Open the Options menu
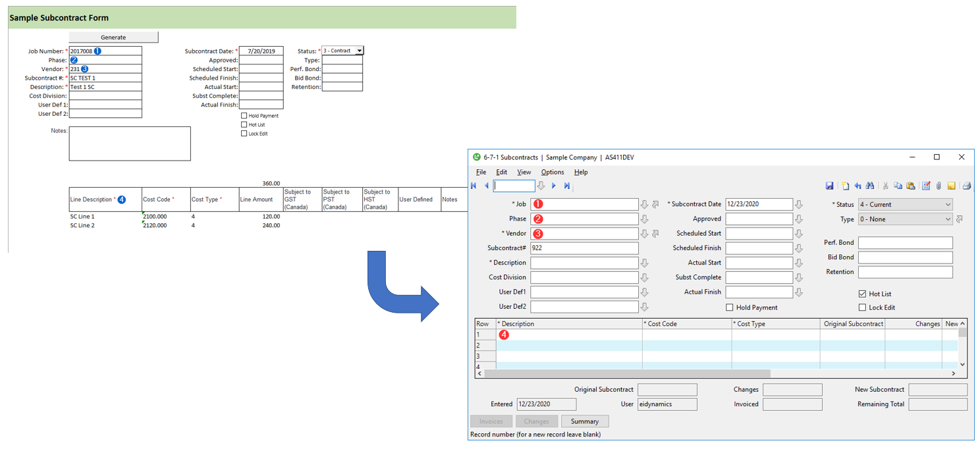Viewport: 980px width, 449px height. click(553, 172)
